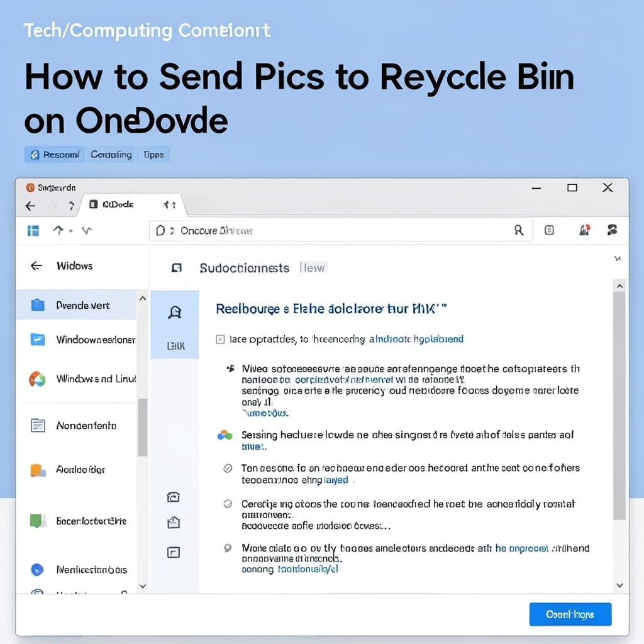Viewport: 644px width, 644px height.
Task: Open notifications icon with red badge
Action: tap(584, 230)
